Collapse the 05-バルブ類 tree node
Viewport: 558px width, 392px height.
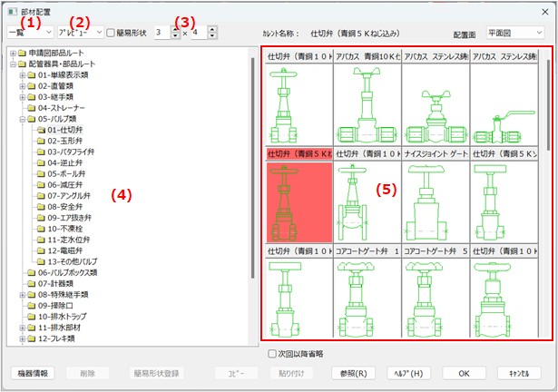click(21, 118)
